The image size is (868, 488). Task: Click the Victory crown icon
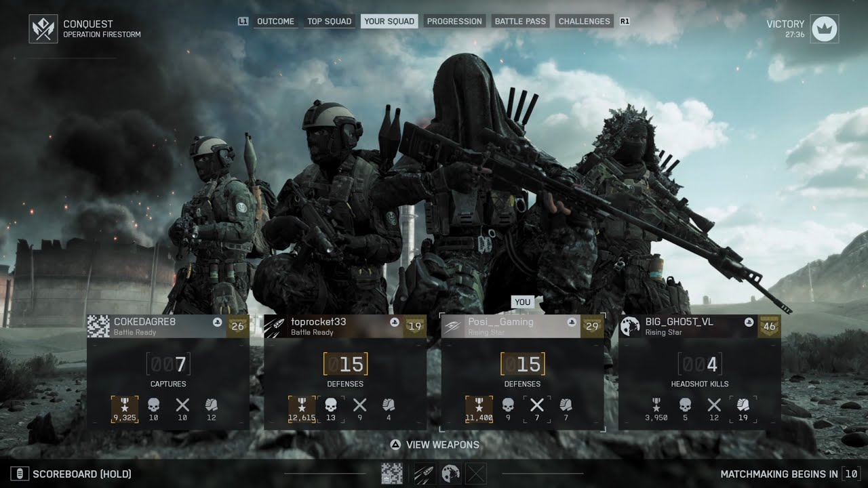click(x=825, y=29)
